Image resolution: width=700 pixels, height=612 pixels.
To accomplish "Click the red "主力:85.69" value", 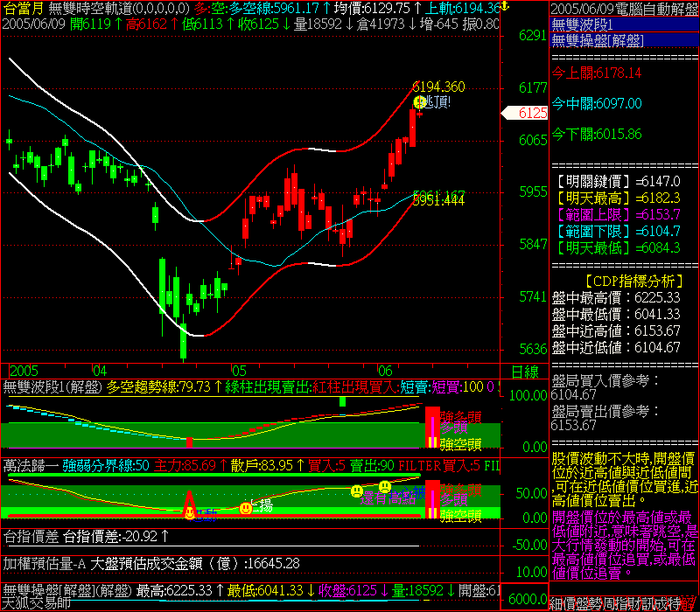I will [x=185, y=466].
